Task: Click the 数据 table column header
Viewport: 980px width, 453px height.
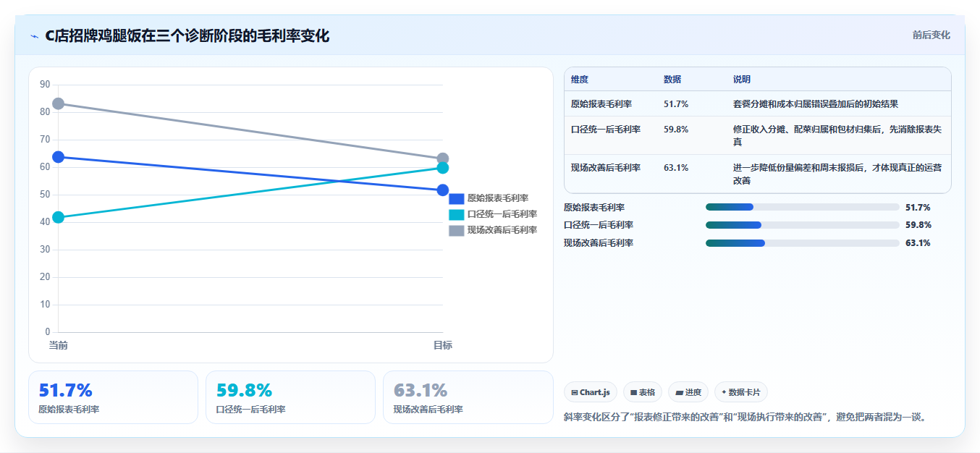Action: tap(672, 80)
